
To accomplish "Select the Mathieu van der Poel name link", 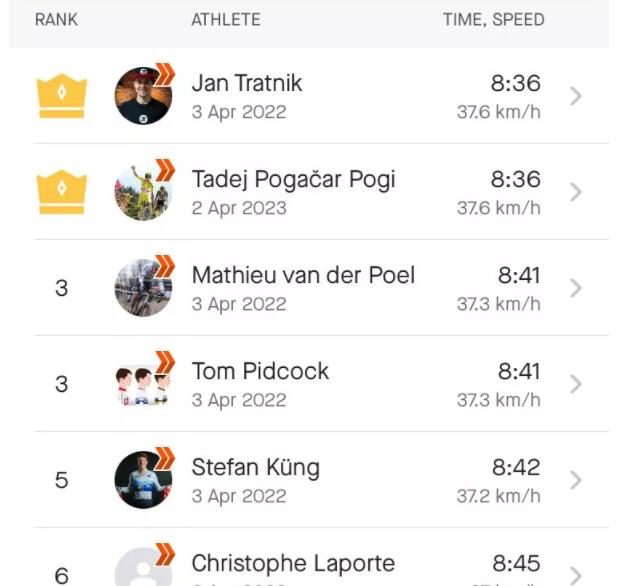I will pos(303,275).
